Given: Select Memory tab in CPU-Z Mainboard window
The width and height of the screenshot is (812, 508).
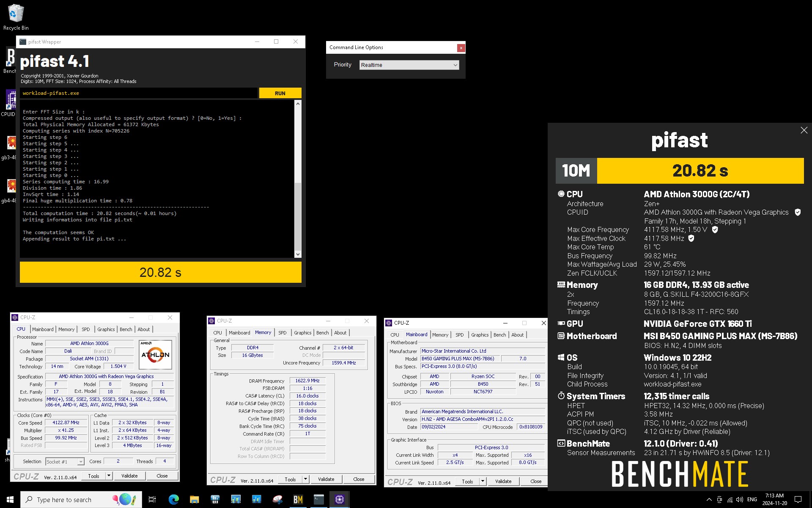Looking at the screenshot, I should coord(440,335).
